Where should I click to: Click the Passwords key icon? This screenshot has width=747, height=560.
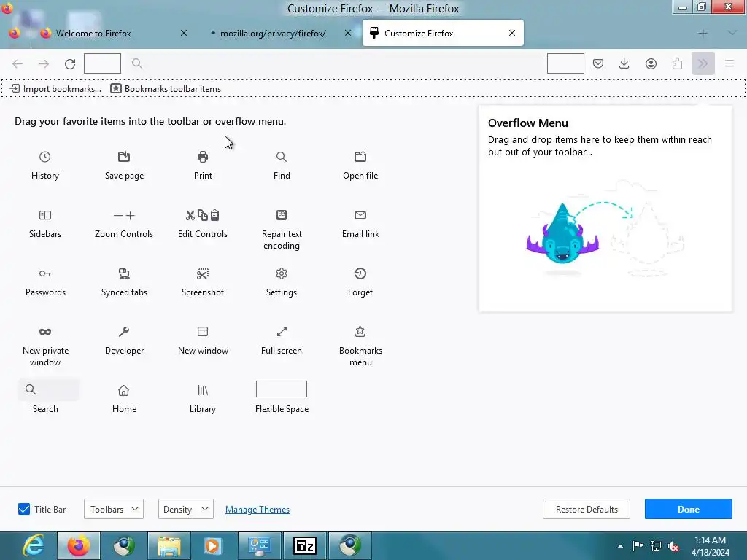coord(44,273)
